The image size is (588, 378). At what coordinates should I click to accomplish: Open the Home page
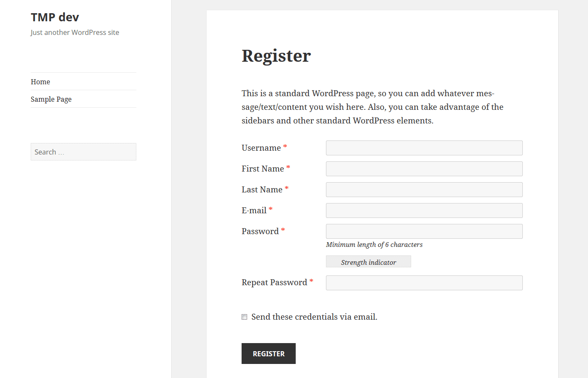pos(40,81)
